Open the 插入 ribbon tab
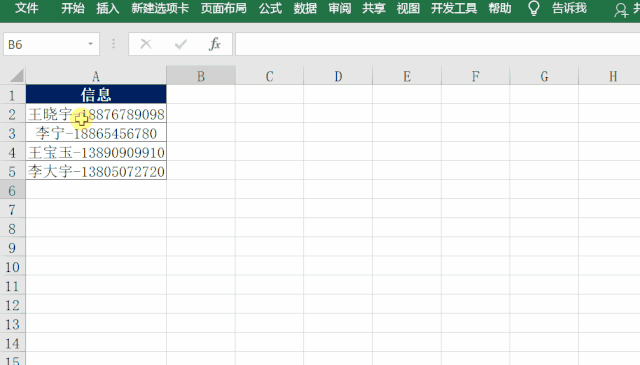This screenshot has height=365, width=640. click(108, 8)
